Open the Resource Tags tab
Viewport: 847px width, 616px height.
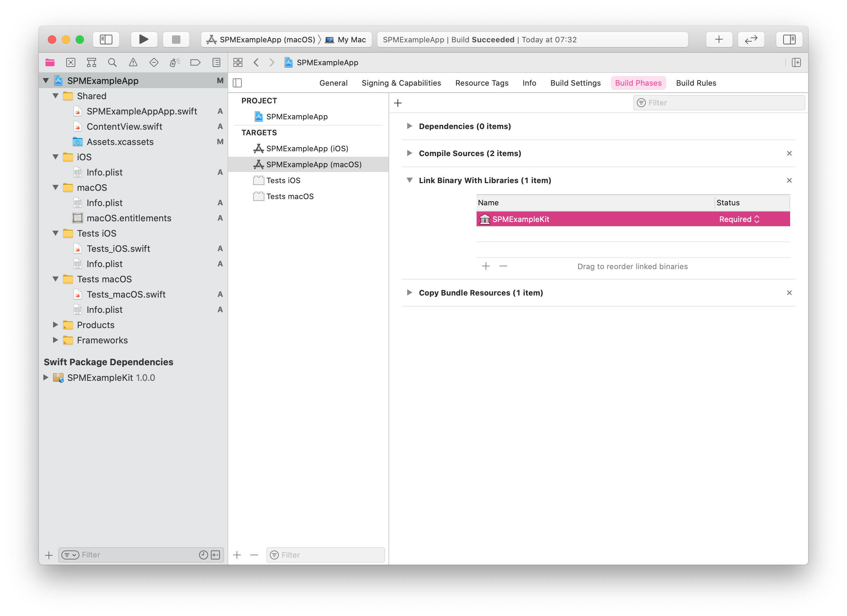(482, 83)
